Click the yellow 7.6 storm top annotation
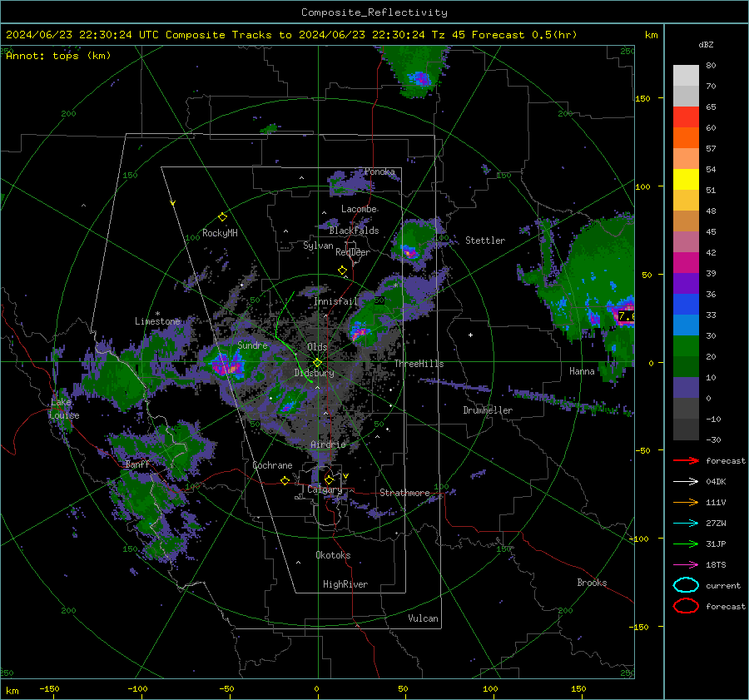This screenshot has height=700, width=749. [x=626, y=316]
